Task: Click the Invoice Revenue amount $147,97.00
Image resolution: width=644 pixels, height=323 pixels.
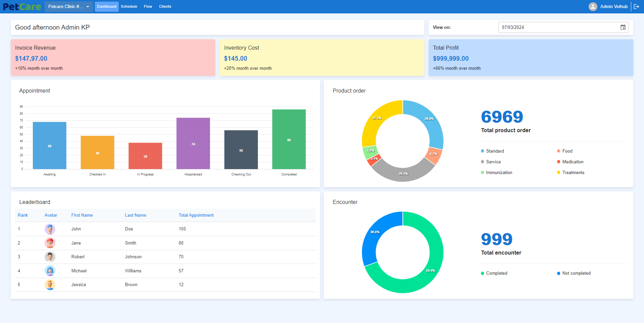Action: click(31, 58)
